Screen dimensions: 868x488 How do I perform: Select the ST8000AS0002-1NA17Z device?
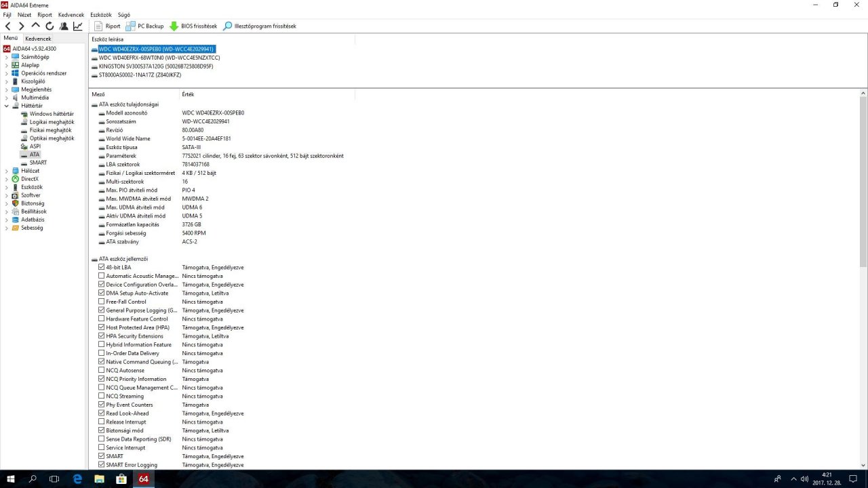140,75
